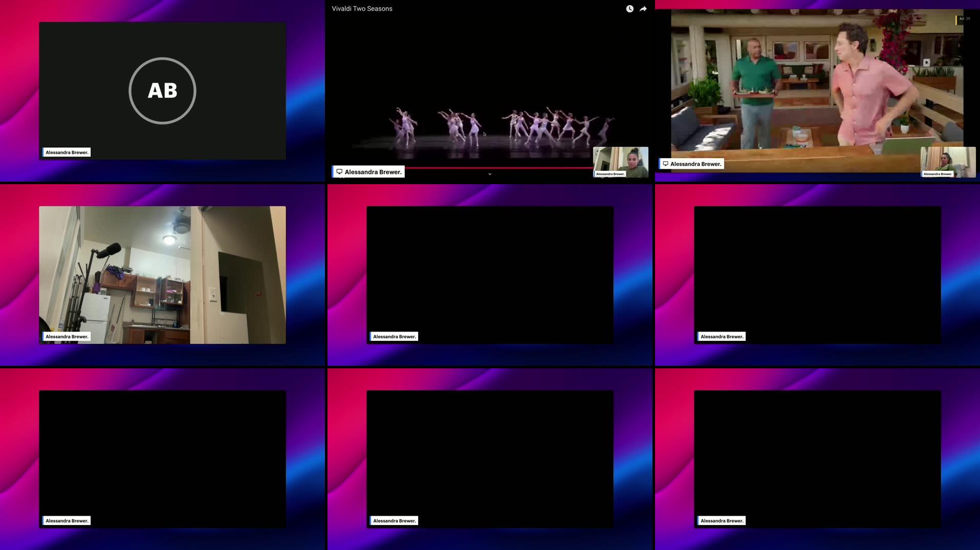Click the name label in bottom-right black tile
The width and height of the screenshot is (980, 550).
722,521
